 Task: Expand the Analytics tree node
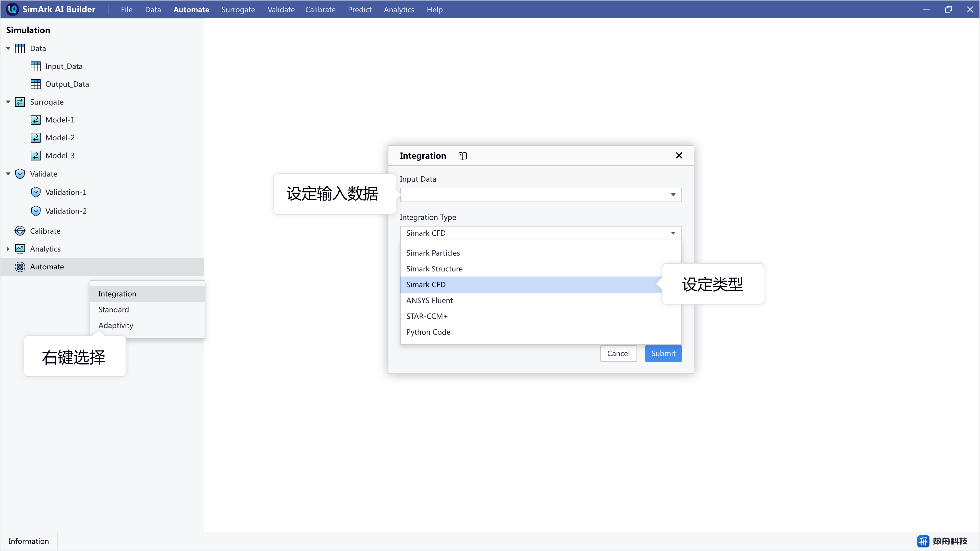point(8,249)
